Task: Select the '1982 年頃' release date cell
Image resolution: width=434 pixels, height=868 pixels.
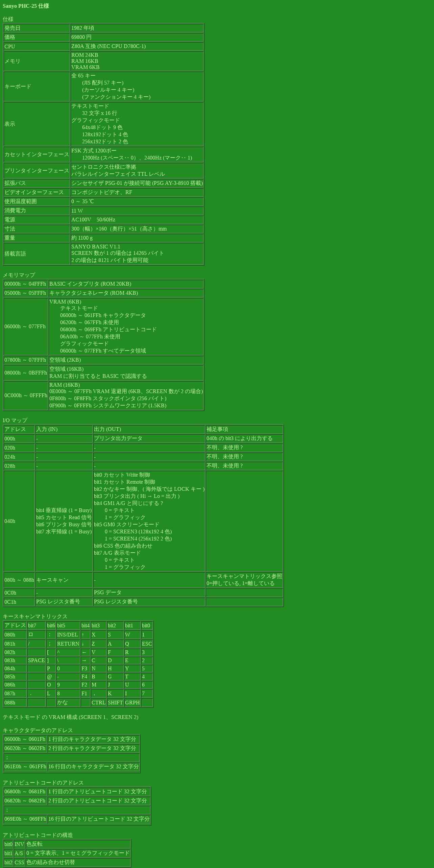Action: click(x=137, y=28)
